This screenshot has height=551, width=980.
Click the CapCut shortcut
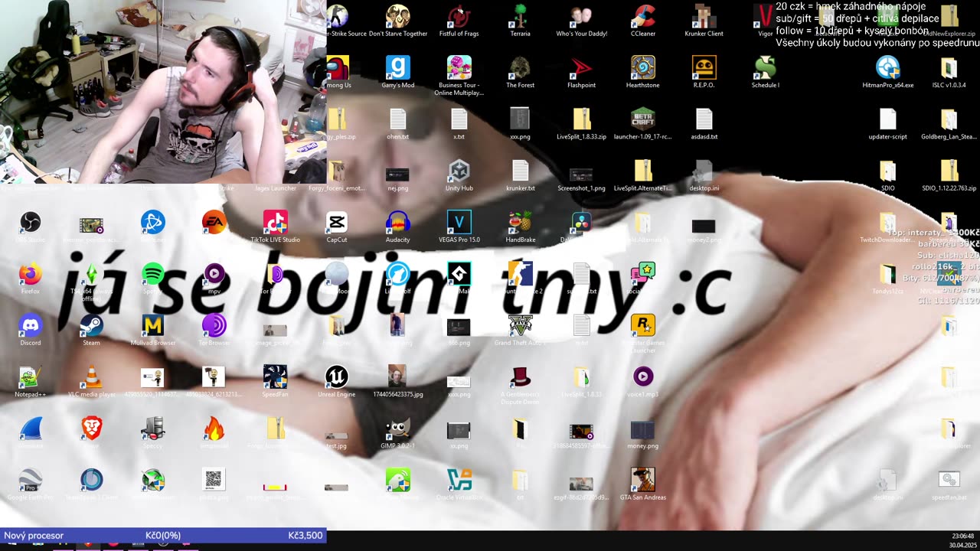point(337,227)
